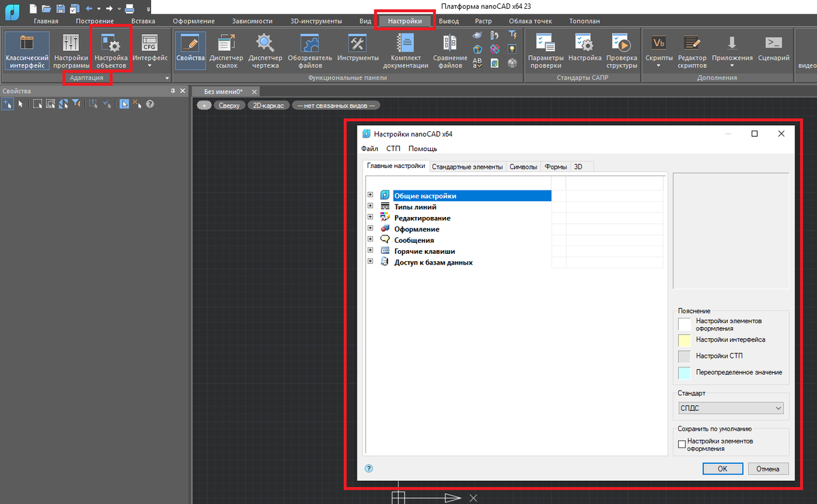
Task: Click the 2D-каркас visual style pill
Action: [x=268, y=105]
